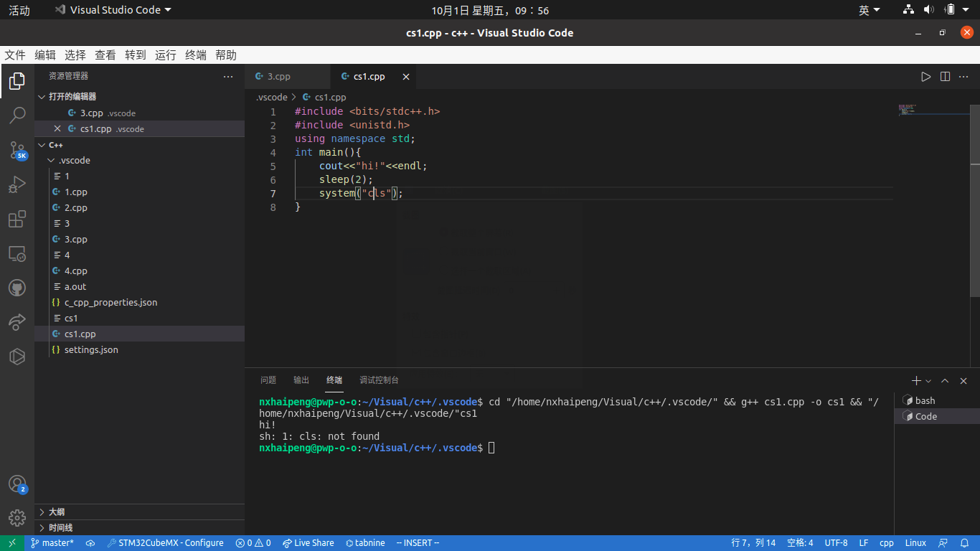This screenshot has height=551, width=980.
Task: Open Visual Studio Code app menu dropdown
Action: click(113, 10)
